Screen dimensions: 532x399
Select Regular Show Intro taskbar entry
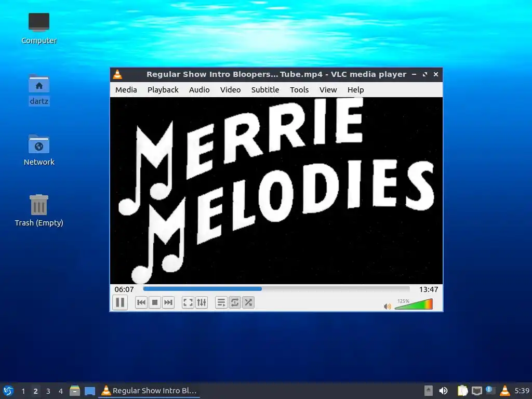coord(149,391)
